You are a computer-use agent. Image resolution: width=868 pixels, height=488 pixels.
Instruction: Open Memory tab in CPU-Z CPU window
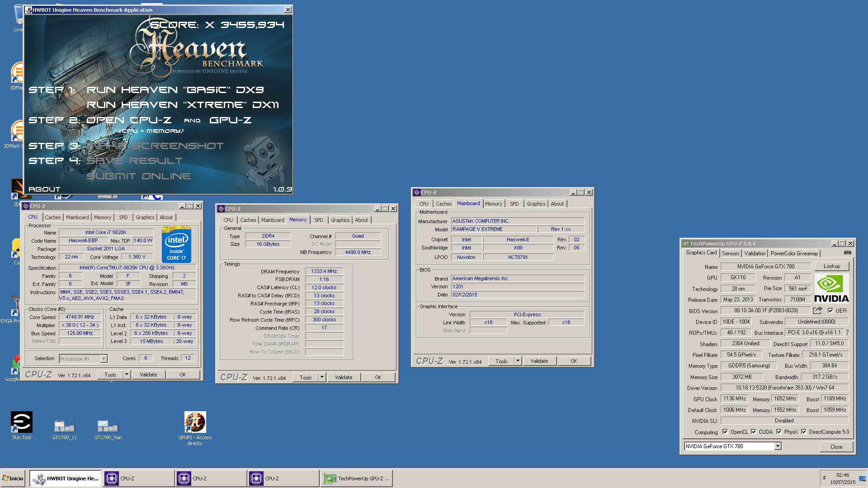click(x=103, y=217)
